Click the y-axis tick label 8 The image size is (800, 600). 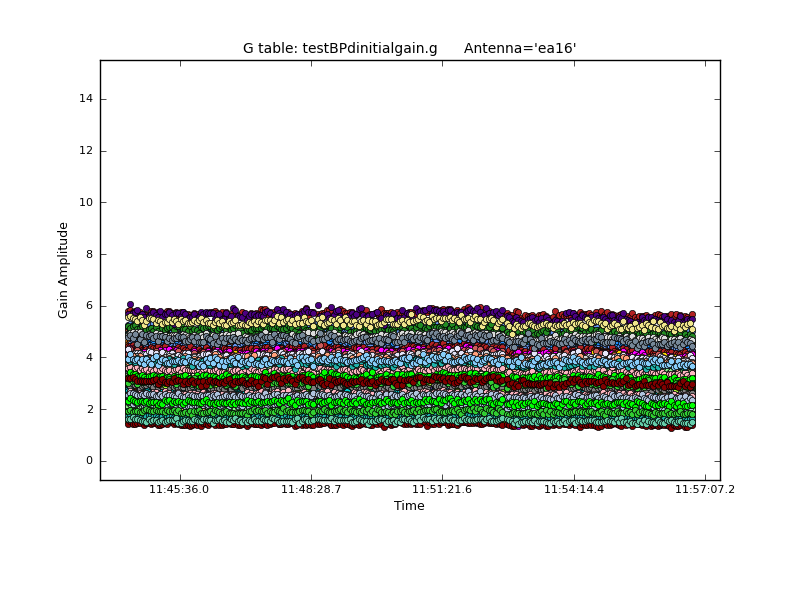(x=89, y=254)
